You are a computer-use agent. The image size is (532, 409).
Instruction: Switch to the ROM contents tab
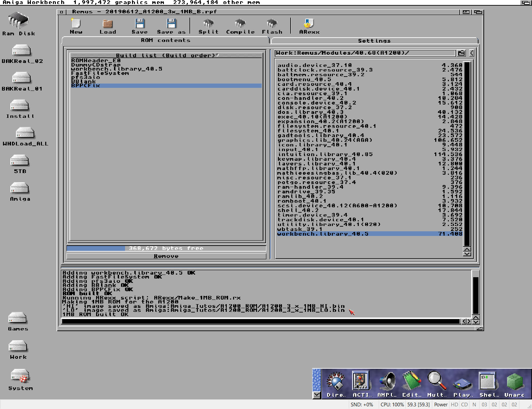(166, 40)
